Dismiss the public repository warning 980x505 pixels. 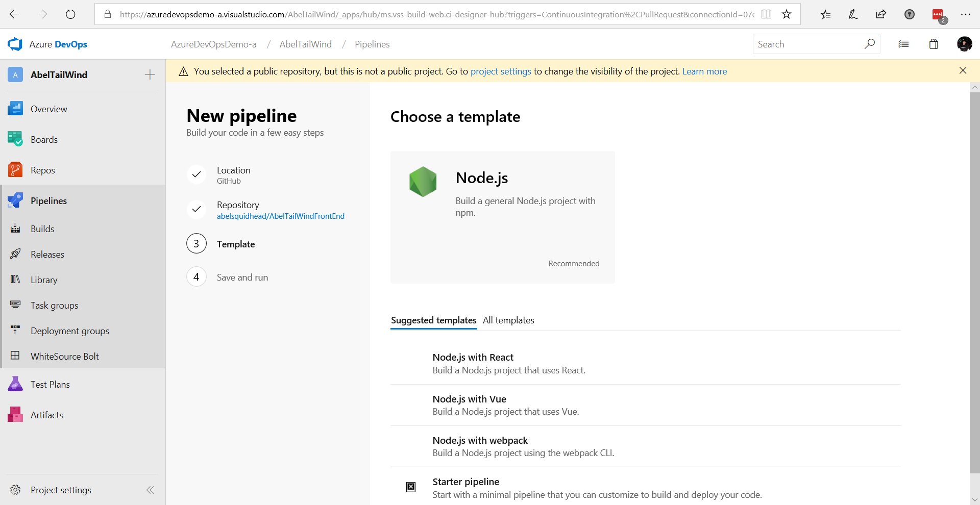[963, 70]
